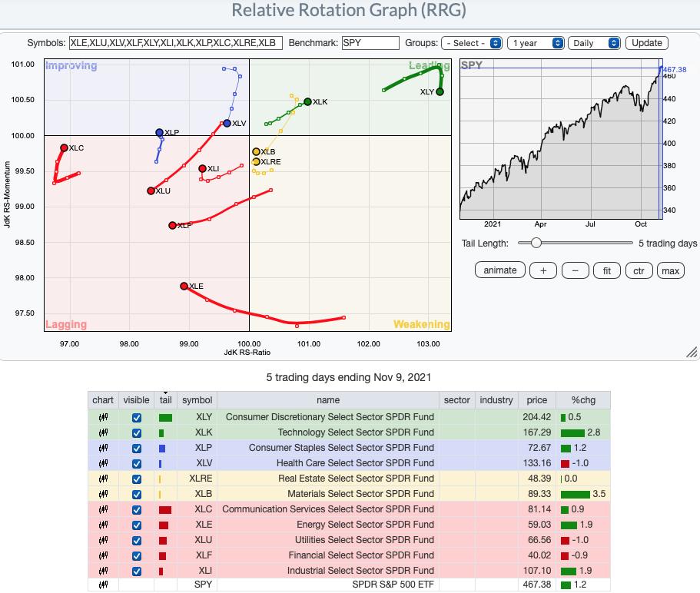The height and width of the screenshot is (593, 700).
Task: Open chart icon for SPY row
Action: point(103,585)
